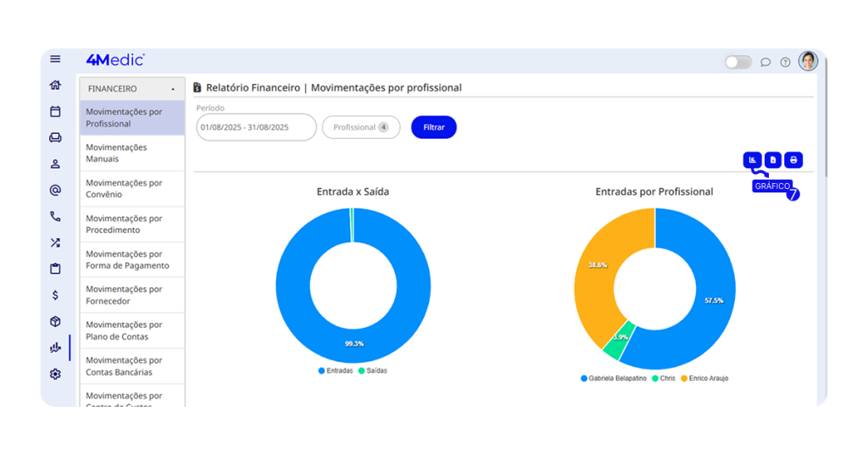Select Movimentações por Forma de Pagamento
Screen dimensions: 868x456
click(x=127, y=259)
